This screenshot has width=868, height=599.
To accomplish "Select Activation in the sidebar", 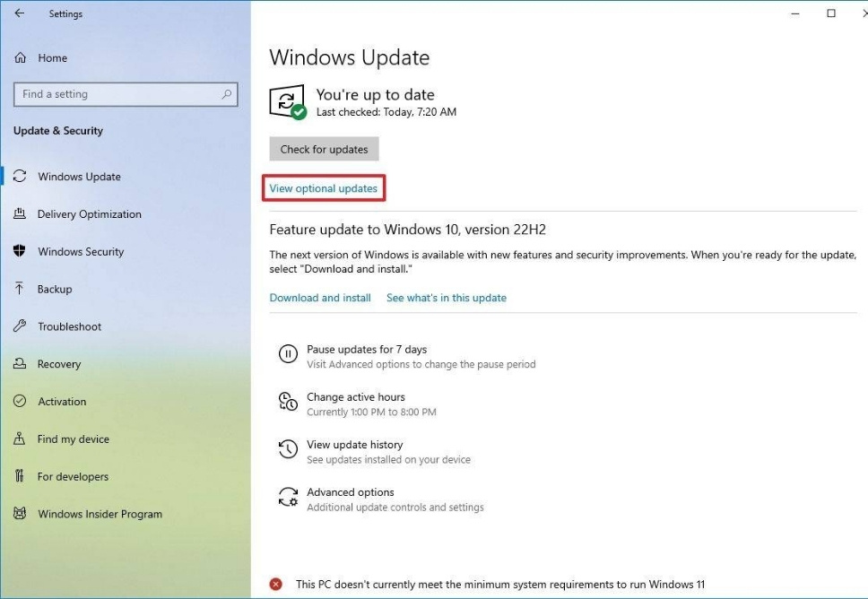I will [x=62, y=402].
